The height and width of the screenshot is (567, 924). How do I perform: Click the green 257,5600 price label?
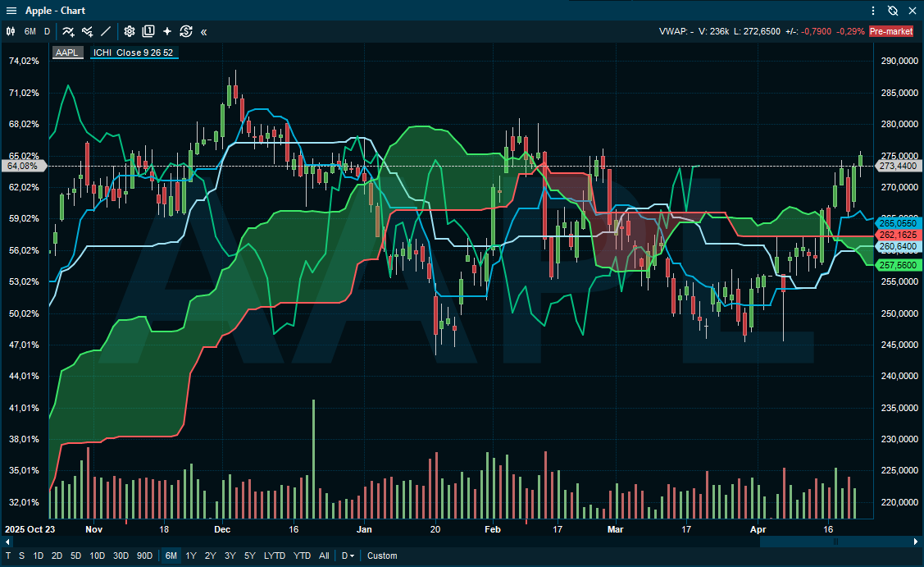tap(898, 266)
